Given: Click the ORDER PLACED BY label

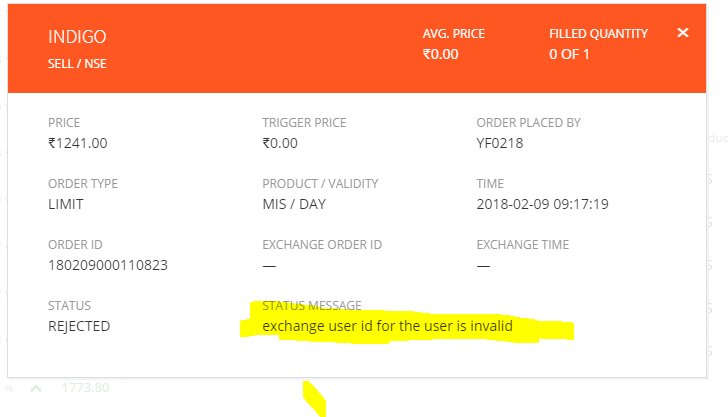Looking at the screenshot, I should [528, 123].
